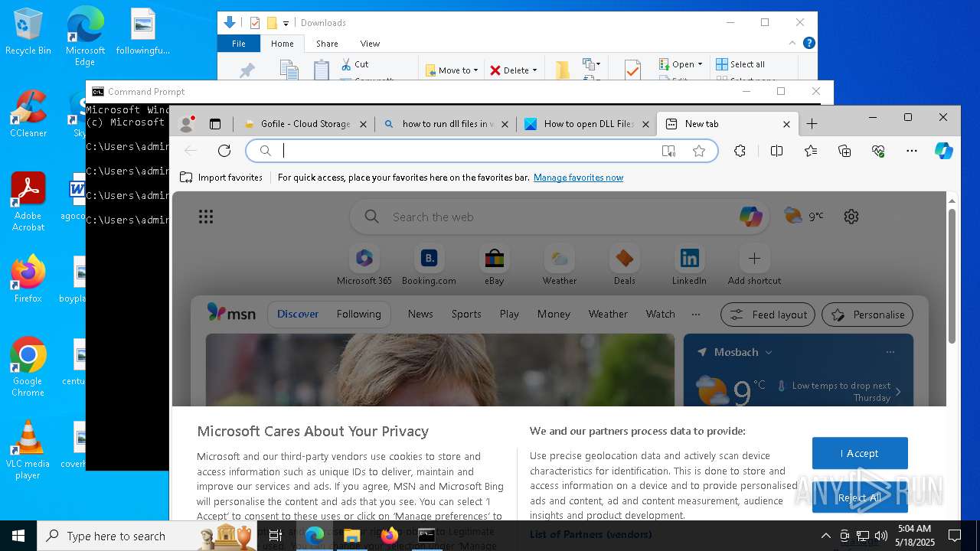The width and height of the screenshot is (980, 551).
Task: Open Microsoft 365 shortcut tile
Action: (364, 266)
